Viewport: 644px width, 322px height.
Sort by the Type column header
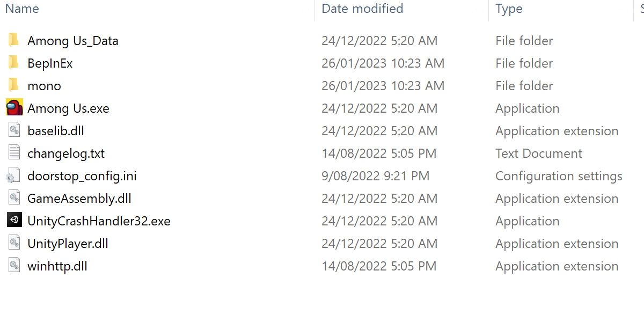click(509, 9)
